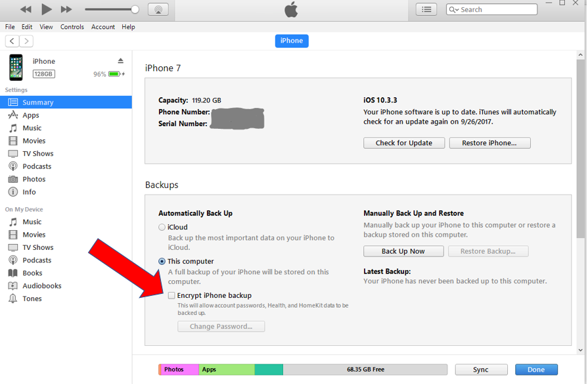Adjust the volume slider knob
The width and height of the screenshot is (588, 384).
coord(135,9)
